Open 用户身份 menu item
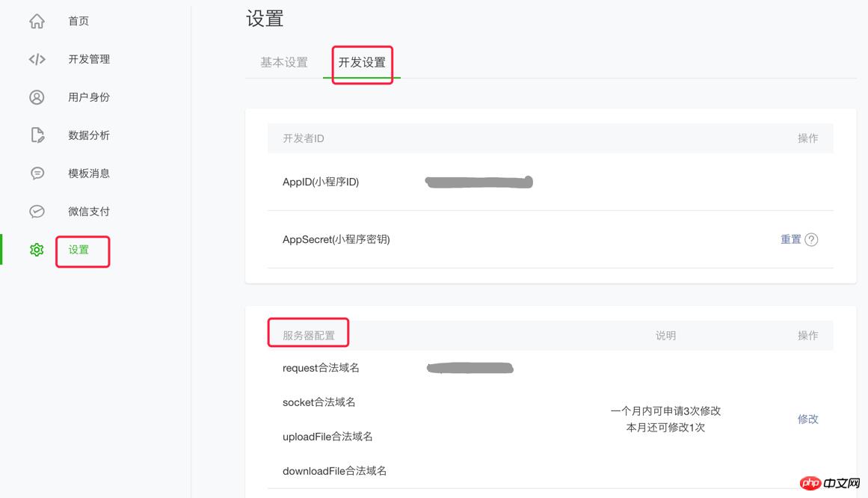 (89, 97)
